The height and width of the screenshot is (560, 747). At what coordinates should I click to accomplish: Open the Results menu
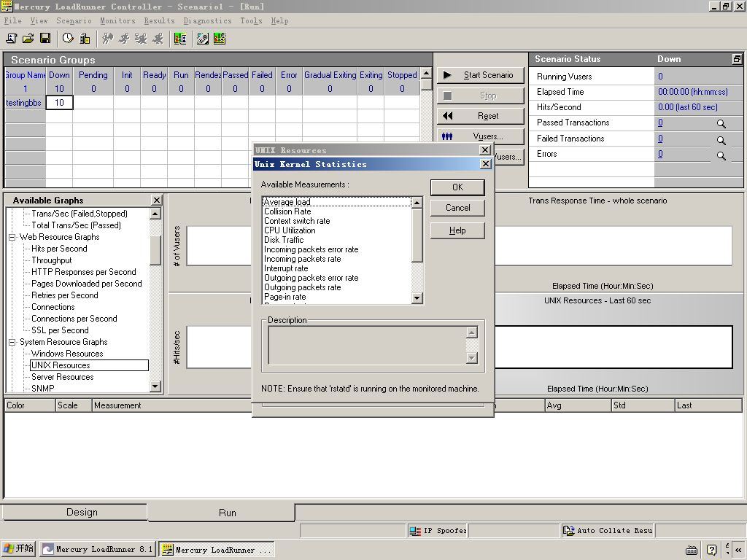click(159, 20)
